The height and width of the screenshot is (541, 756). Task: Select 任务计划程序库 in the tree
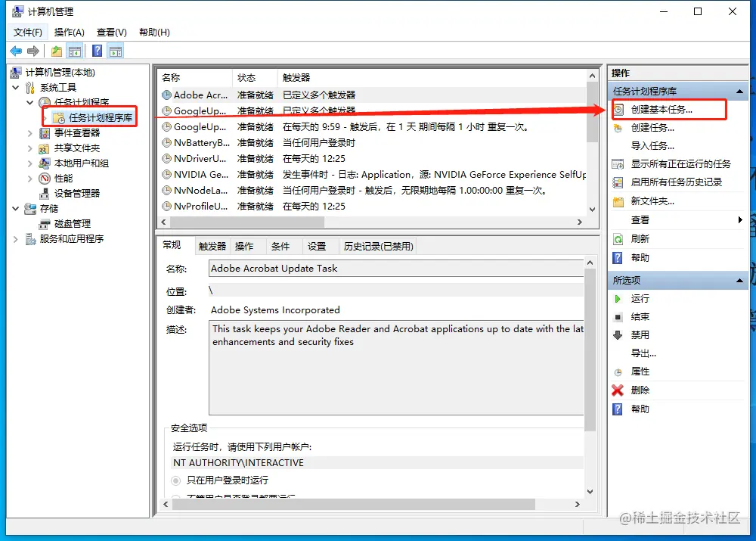(x=101, y=118)
